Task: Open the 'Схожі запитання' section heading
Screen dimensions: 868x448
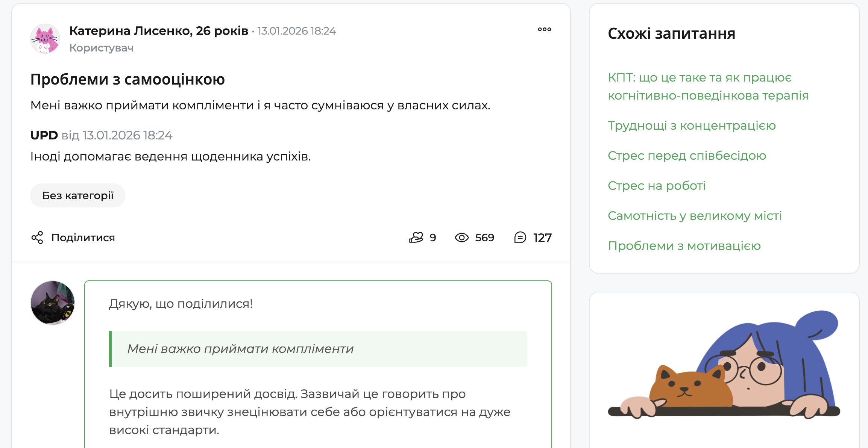Action: tap(671, 34)
